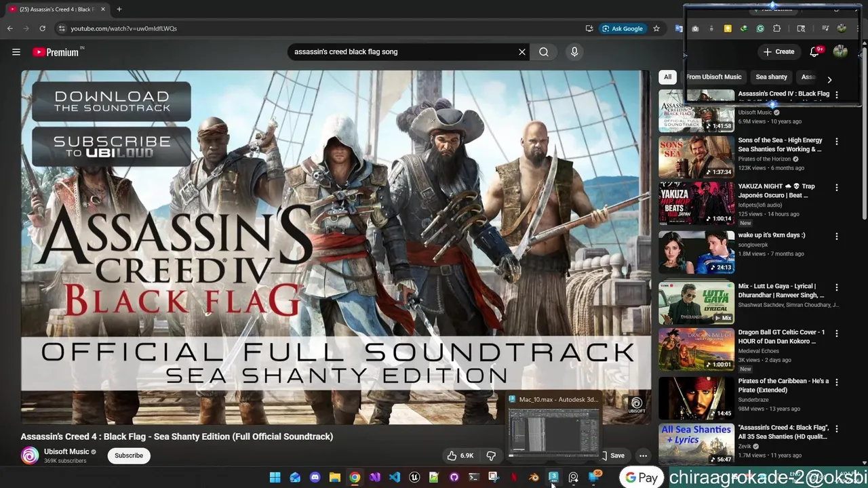Image resolution: width=868 pixels, height=488 pixels.
Task: Install app icon in address bar
Action: point(589,28)
